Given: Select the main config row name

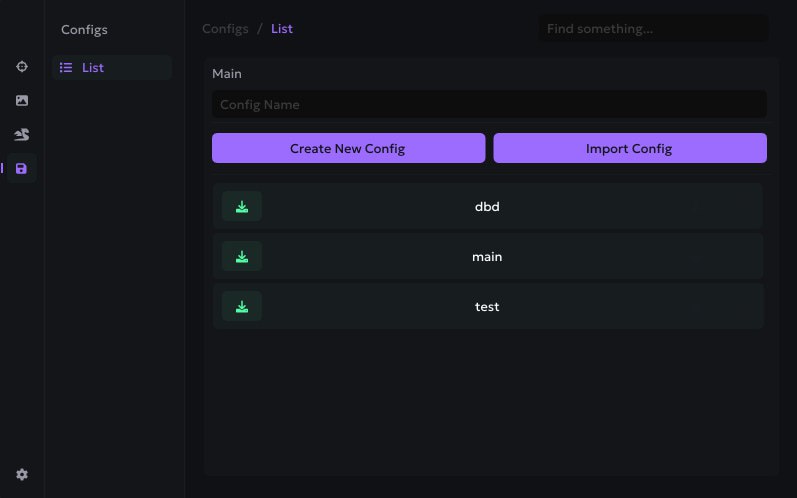Looking at the screenshot, I should (487, 257).
